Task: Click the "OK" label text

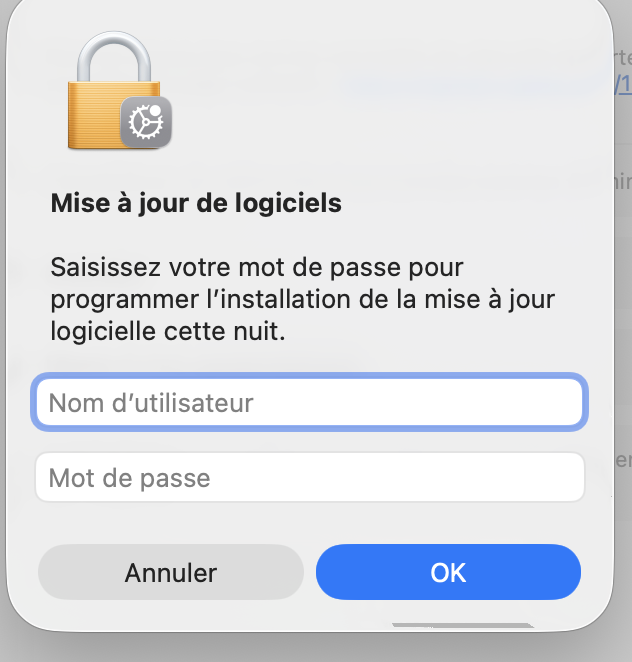Action: [448, 573]
